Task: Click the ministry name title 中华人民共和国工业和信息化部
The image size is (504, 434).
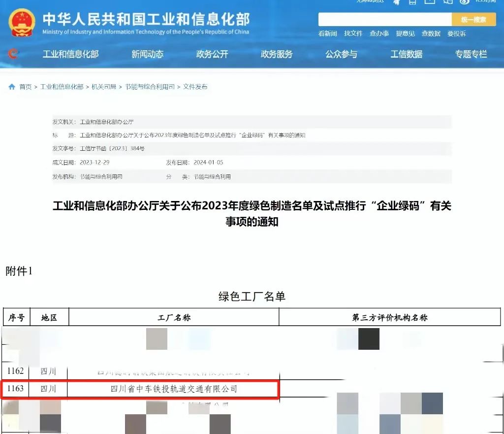Action: (x=146, y=19)
